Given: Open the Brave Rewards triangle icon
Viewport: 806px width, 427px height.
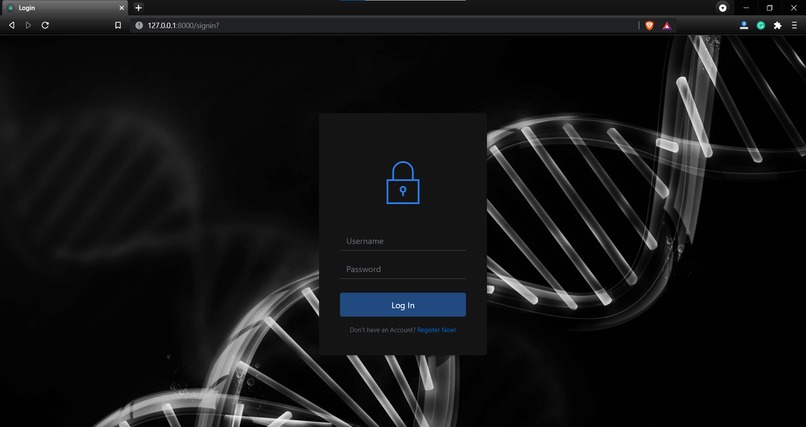Looking at the screenshot, I should tap(667, 25).
